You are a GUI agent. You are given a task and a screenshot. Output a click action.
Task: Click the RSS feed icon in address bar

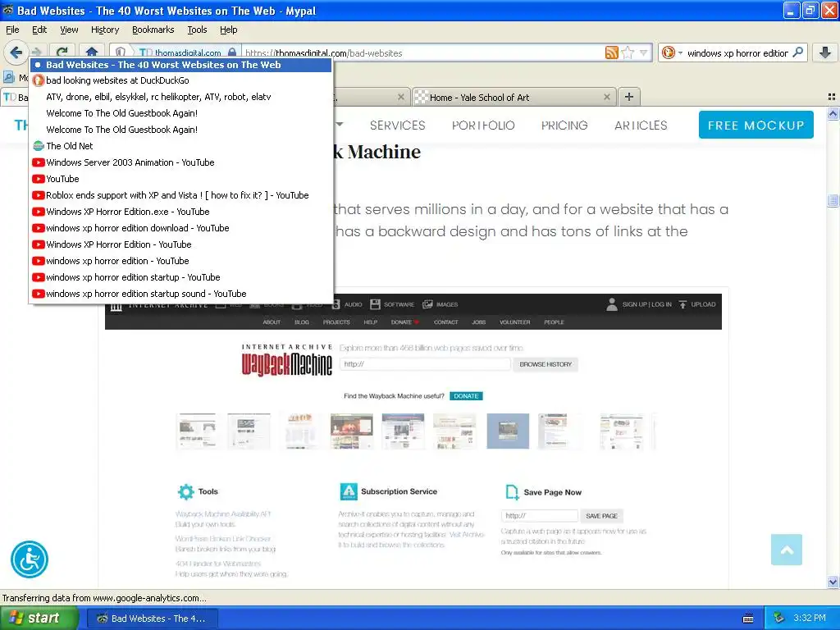[611, 52]
